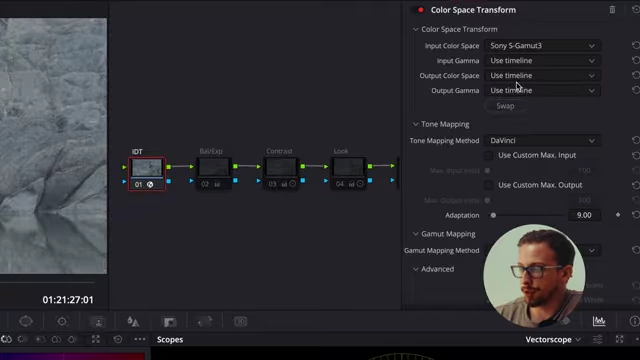Collapse the Gamut Mapping section
This screenshot has height=360, width=640.
[416, 234]
